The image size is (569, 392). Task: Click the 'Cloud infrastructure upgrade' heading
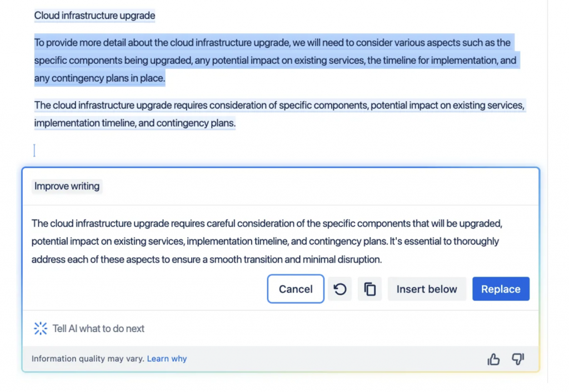coord(94,16)
